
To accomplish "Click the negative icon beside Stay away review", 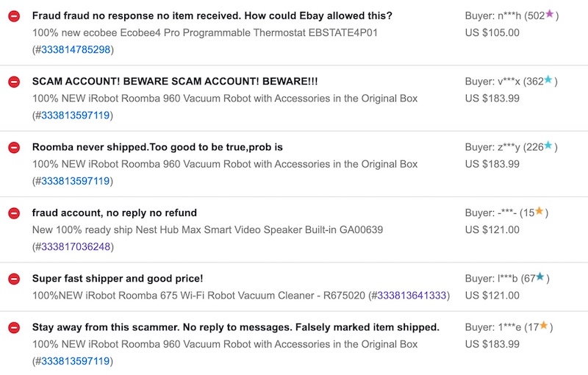I will [x=13, y=327].
